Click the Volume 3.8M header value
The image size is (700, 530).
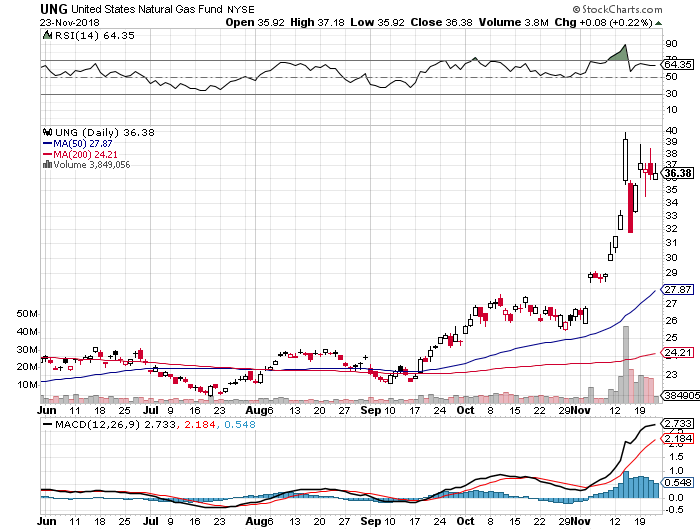[513, 22]
